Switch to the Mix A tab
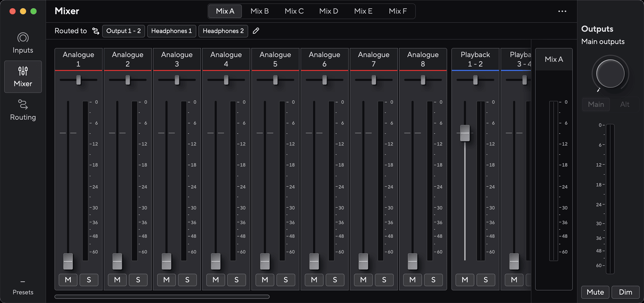Viewport: 644px width, 303px height. [225, 11]
